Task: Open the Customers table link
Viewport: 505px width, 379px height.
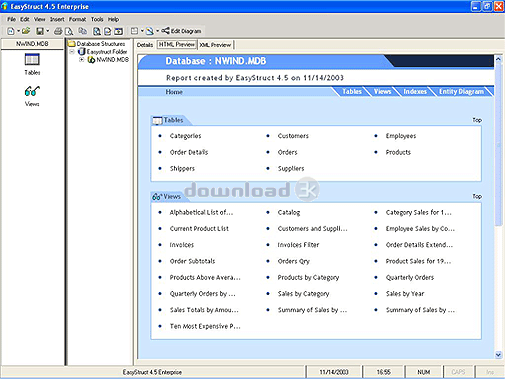Action: point(293,136)
